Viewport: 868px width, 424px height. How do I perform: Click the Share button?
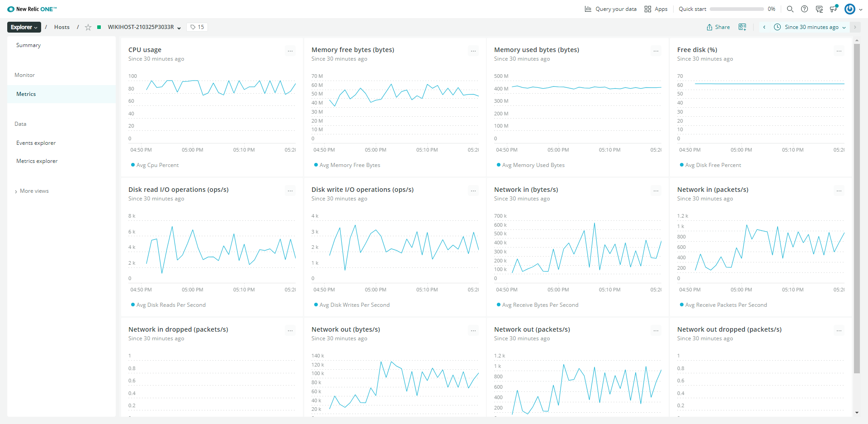pyautogui.click(x=718, y=27)
